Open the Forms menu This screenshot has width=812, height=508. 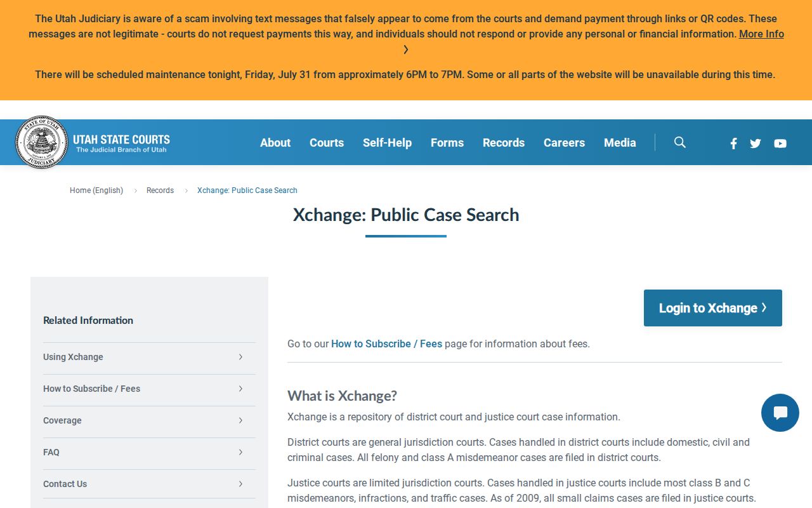[x=447, y=143]
